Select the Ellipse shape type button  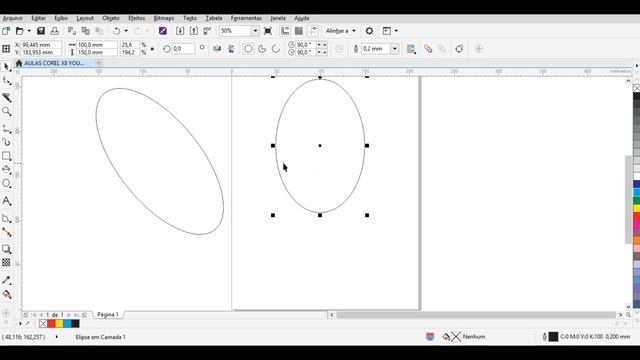(x=248, y=49)
